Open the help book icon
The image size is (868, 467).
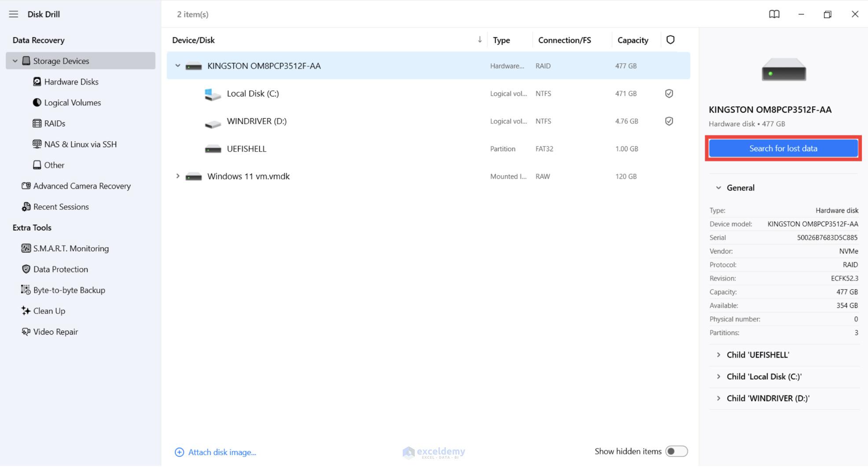[774, 14]
